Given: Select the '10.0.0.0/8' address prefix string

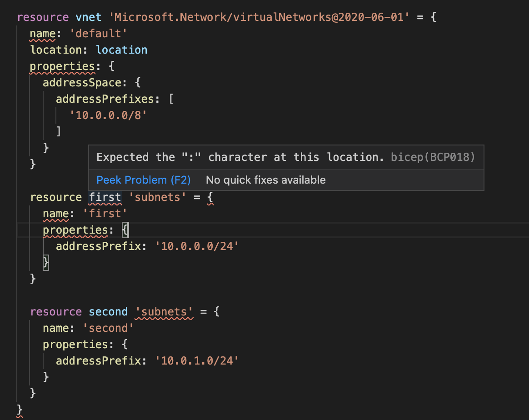Looking at the screenshot, I should tap(108, 115).
